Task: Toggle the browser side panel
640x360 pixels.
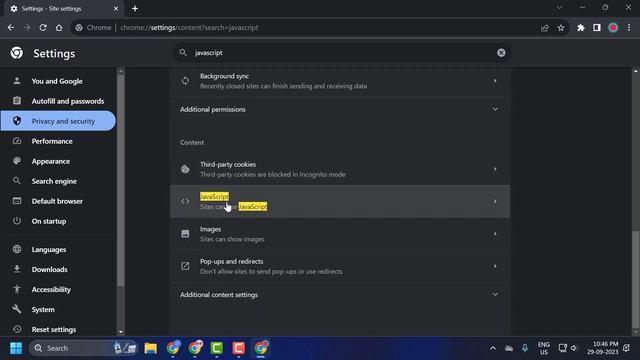Action: coord(597,28)
